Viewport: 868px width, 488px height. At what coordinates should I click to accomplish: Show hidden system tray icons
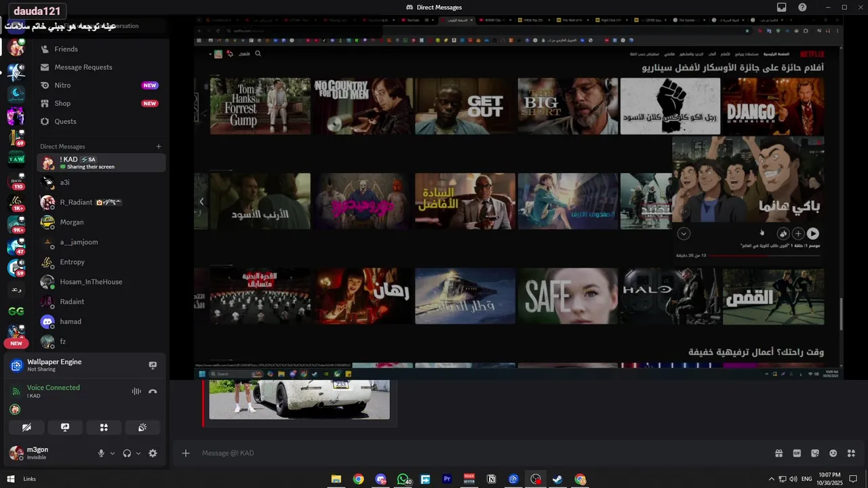771,479
